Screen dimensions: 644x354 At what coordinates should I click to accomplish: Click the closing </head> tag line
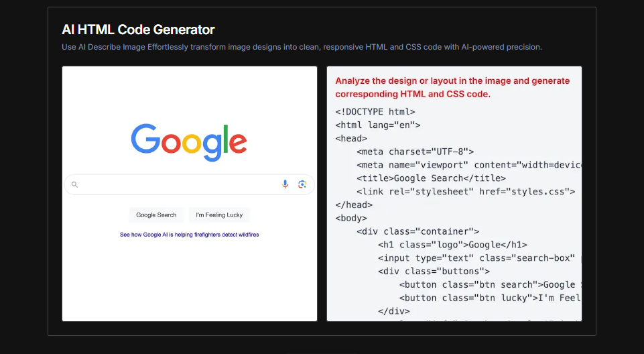point(354,204)
